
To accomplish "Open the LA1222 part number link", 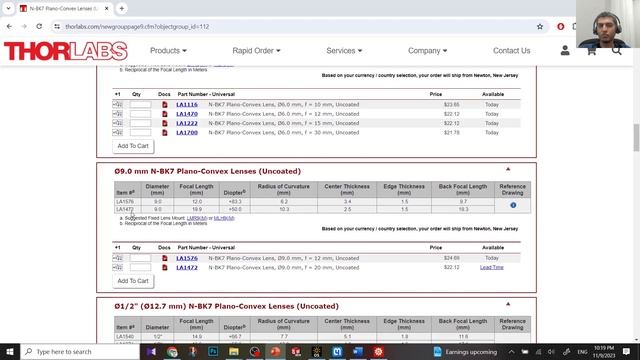I will (187, 123).
